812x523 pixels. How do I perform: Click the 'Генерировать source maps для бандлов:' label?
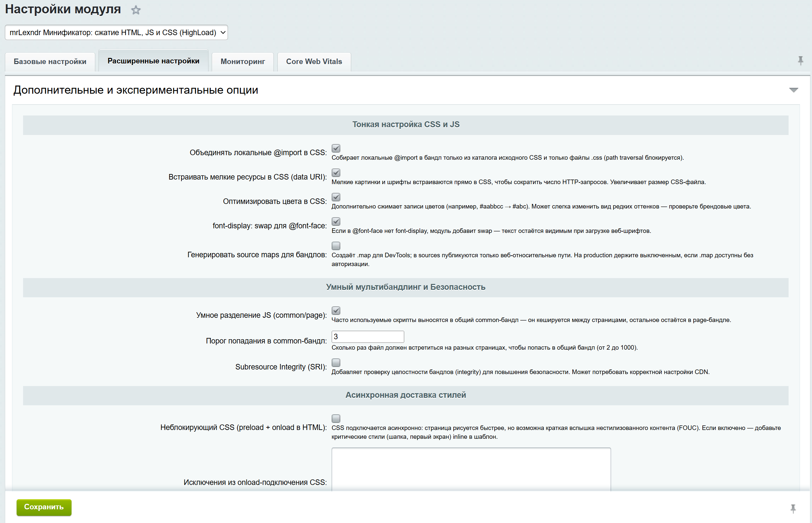coord(257,255)
